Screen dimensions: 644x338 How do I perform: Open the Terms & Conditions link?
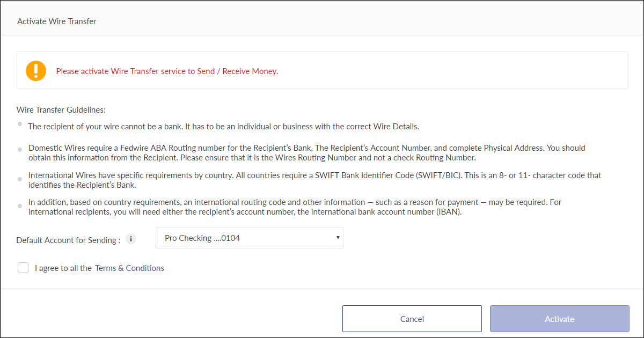coord(129,268)
